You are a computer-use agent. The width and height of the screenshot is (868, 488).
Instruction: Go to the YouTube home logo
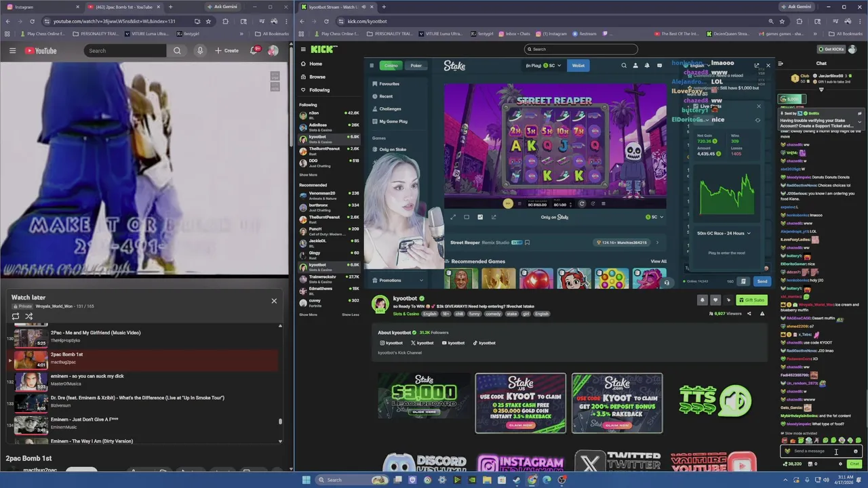coord(41,51)
